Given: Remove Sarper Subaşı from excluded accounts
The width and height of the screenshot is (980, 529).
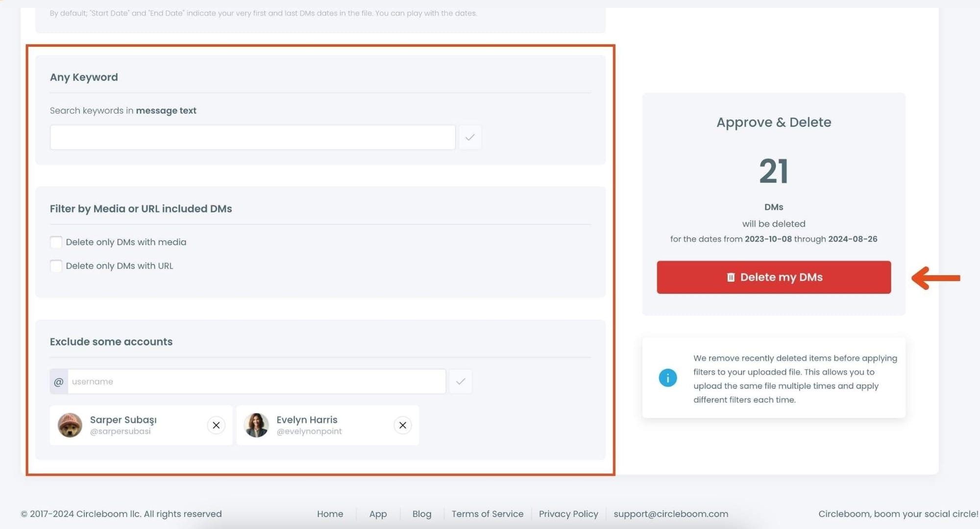Looking at the screenshot, I should click(x=216, y=425).
